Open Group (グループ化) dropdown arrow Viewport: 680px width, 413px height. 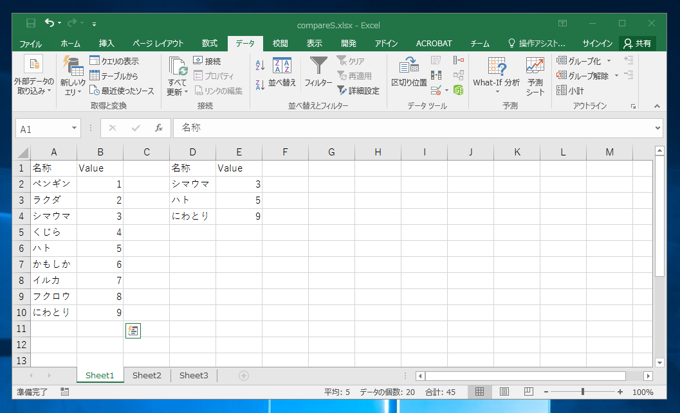[x=608, y=61]
